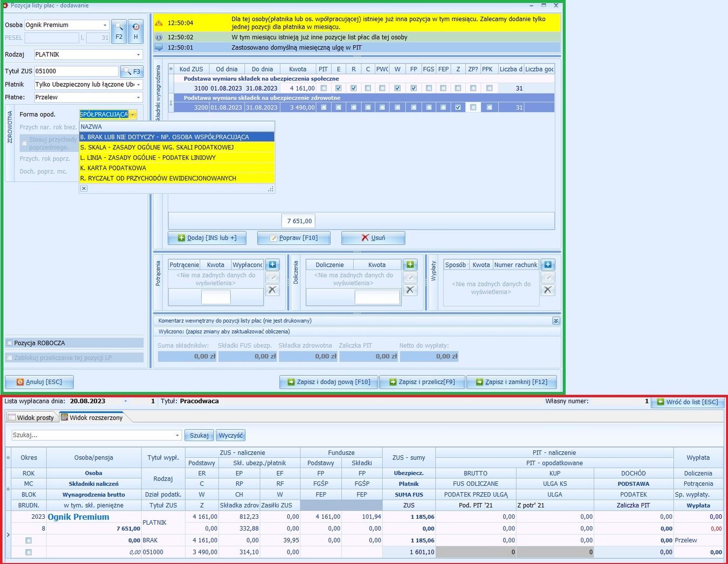Add a new Wypłaty entry with plus icon
728x564 pixels.
tap(548, 265)
